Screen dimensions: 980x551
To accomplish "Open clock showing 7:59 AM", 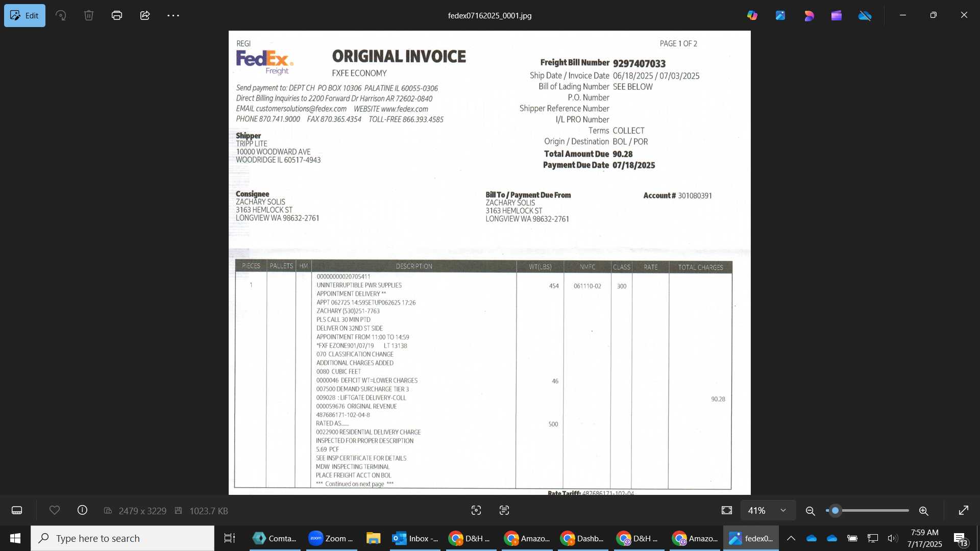I will coord(924,538).
